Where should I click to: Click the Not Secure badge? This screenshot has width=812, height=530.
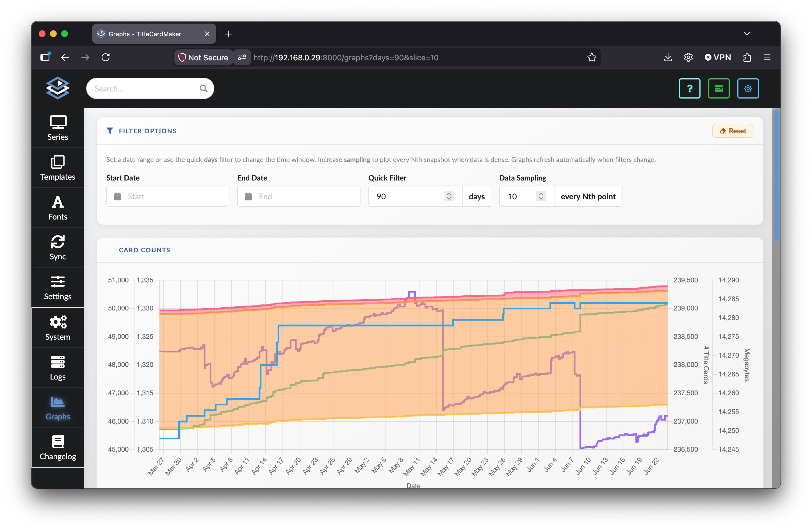(x=204, y=57)
